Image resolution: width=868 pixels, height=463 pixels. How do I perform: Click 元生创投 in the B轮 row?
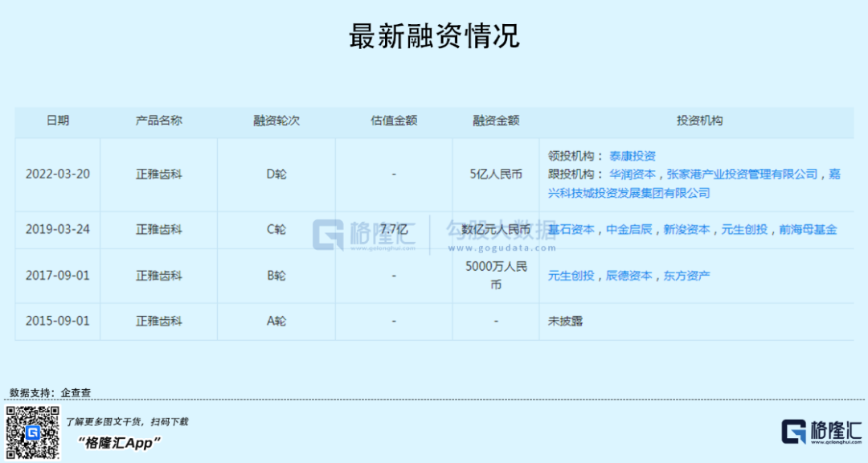click(x=571, y=276)
